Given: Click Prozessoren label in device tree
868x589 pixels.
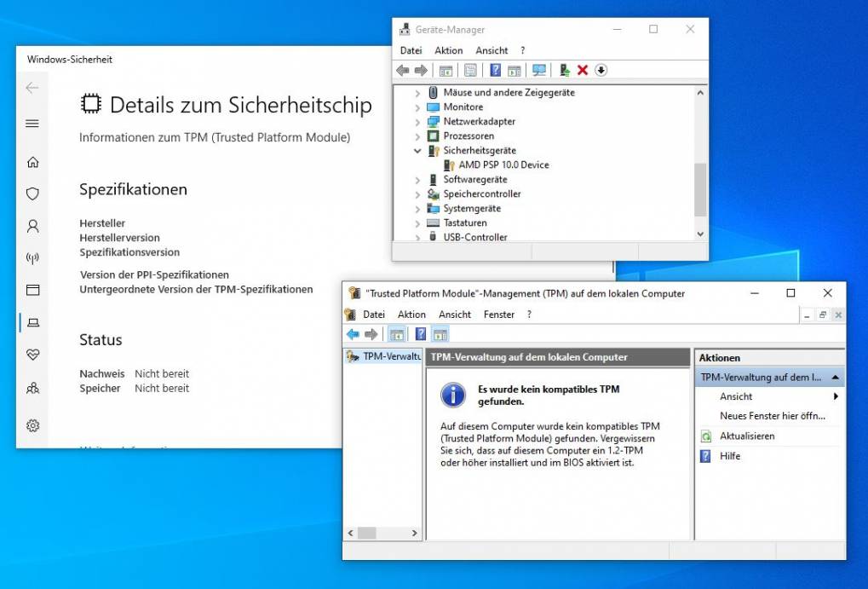Looking at the screenshot, I should [x=468, y=136].
